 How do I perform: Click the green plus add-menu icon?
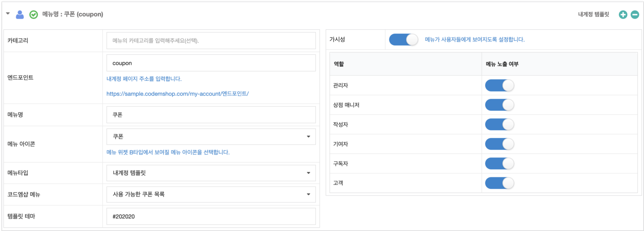click(x=623, y=15)
